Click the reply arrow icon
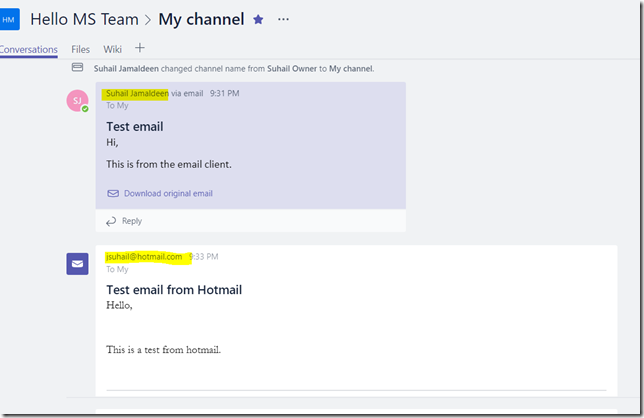This screenshot has width=644, height=418. tap(111, 222)
